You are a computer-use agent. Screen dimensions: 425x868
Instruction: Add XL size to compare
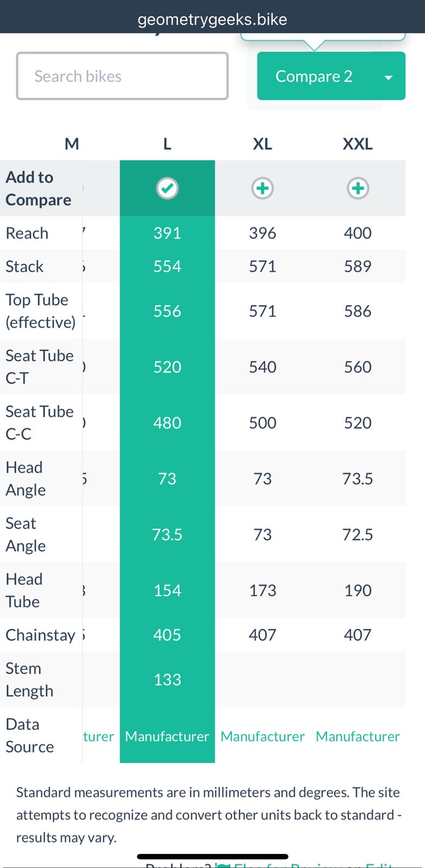click(x=262, y=188)
